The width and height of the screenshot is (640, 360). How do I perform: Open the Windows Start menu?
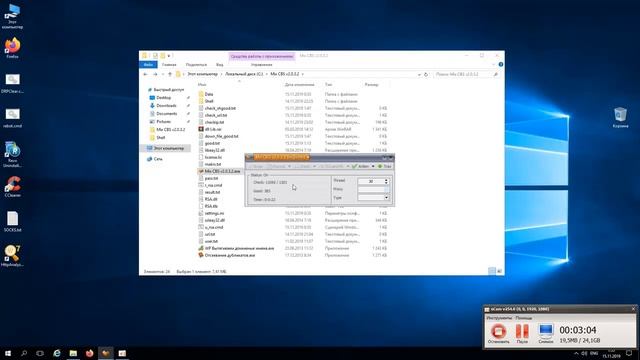point(7,353)
